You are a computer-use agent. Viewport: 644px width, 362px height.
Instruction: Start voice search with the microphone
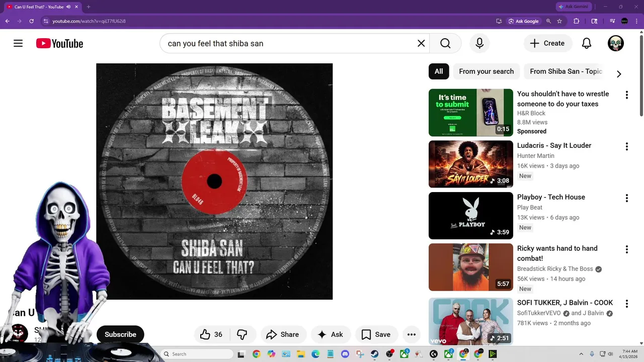coord(479,43)
